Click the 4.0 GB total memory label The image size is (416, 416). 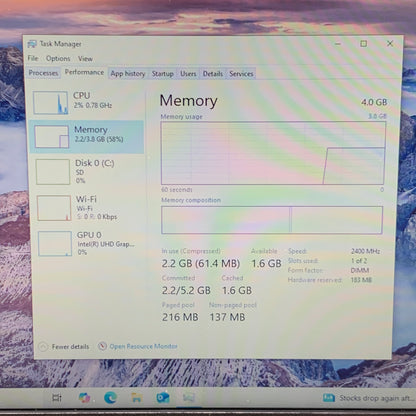374,102
